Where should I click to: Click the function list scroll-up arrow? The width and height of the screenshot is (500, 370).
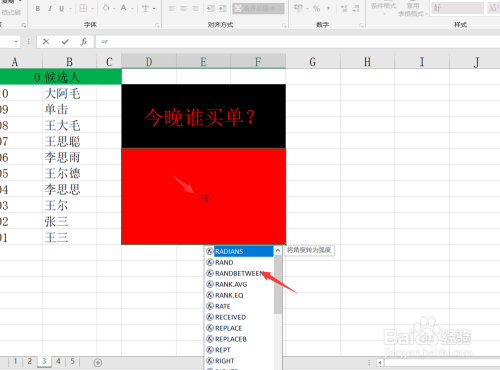(278, 250)
